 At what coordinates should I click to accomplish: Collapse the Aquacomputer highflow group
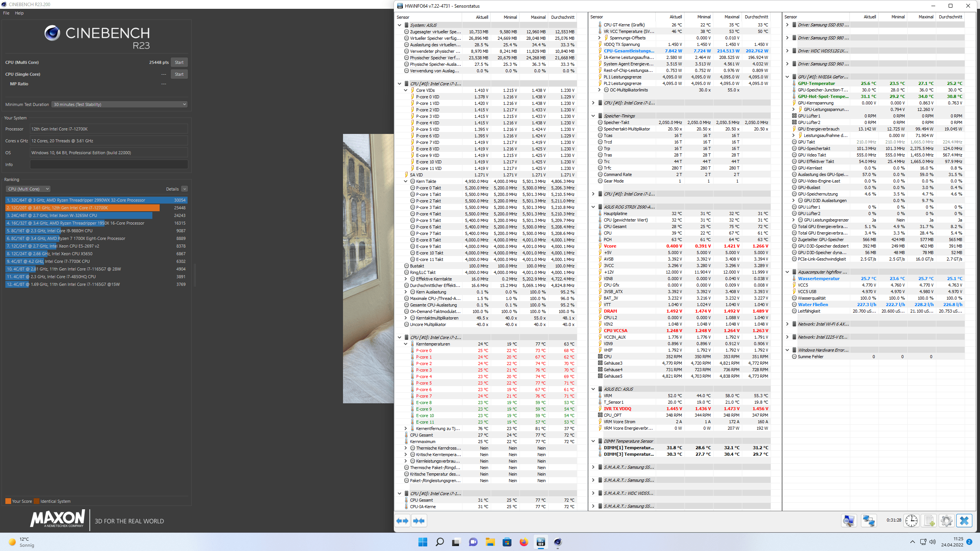[787, 272]
